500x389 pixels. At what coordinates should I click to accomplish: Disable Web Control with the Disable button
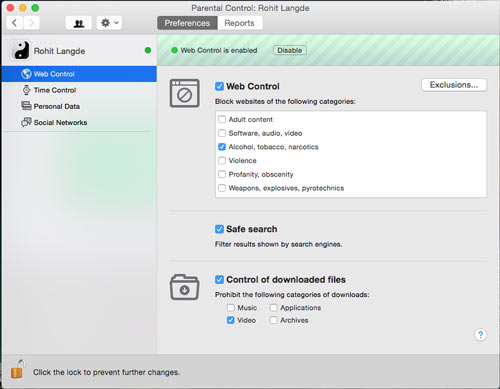pyautogui.click(x=290, y=50)
